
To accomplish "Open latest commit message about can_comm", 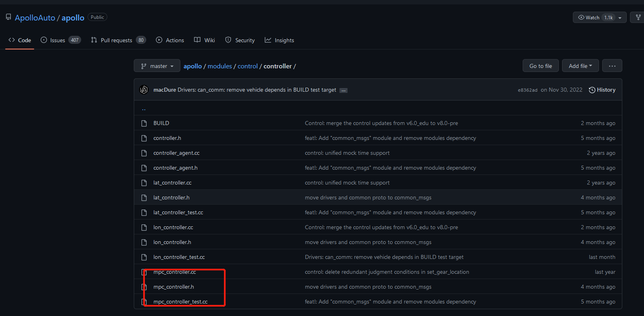I will coord(257,90).
